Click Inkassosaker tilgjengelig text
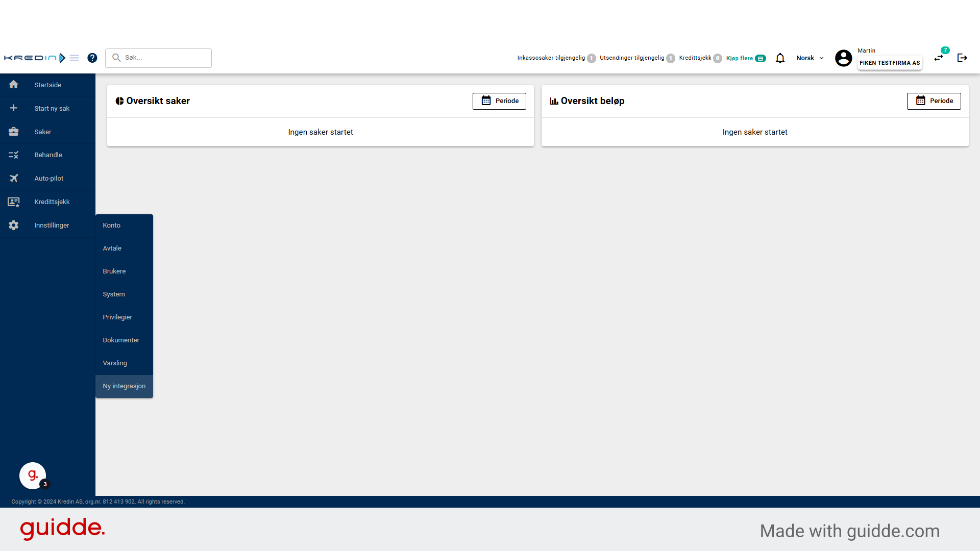980x551 pixels. (x=551, y=58)
